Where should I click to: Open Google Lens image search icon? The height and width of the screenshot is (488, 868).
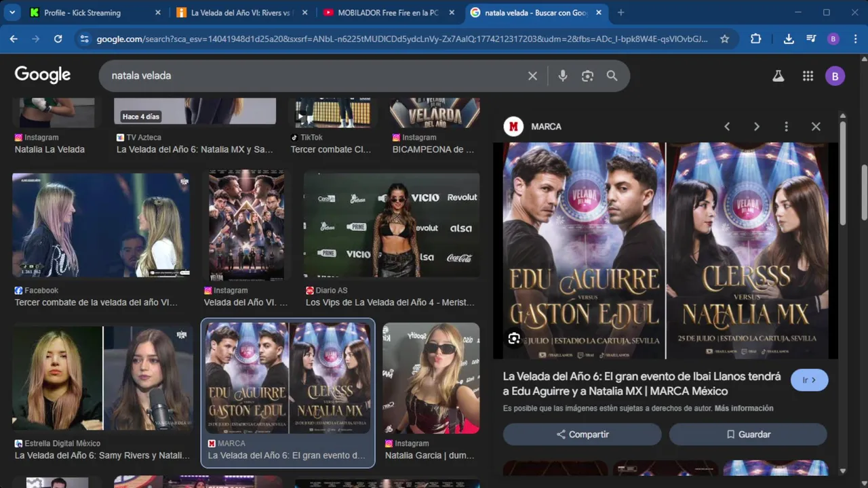[587, 76]
